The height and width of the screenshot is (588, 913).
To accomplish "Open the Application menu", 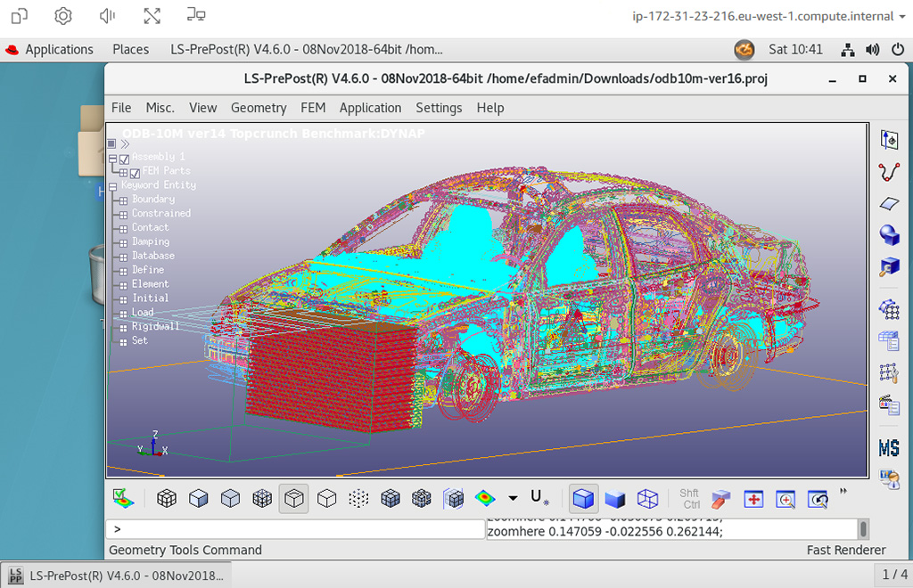I will click(370, 108).
